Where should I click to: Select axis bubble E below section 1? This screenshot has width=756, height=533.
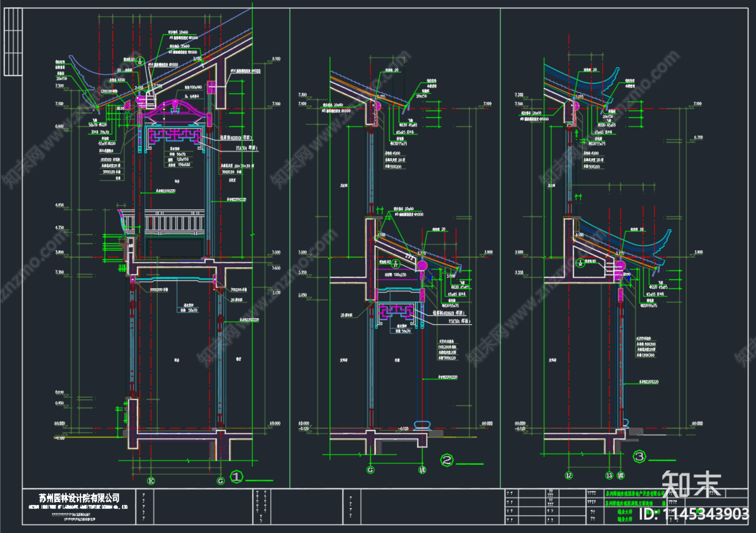pyautogui.click(x=151, y=481)
